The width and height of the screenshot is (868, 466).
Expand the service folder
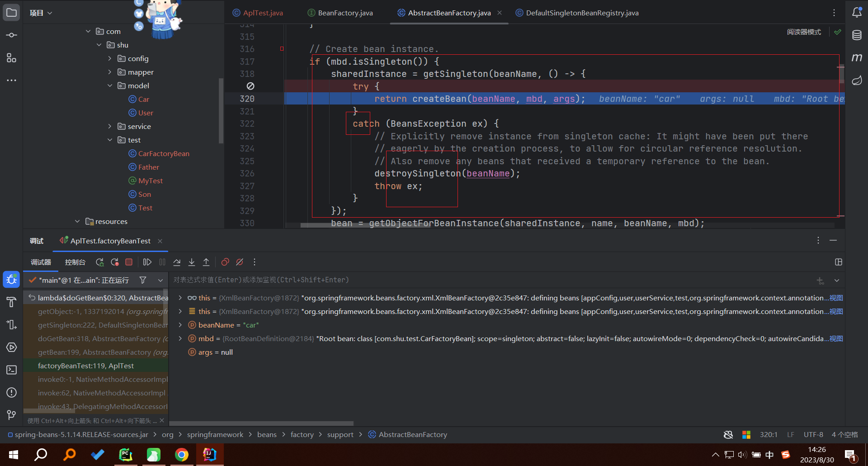[110, 126]
